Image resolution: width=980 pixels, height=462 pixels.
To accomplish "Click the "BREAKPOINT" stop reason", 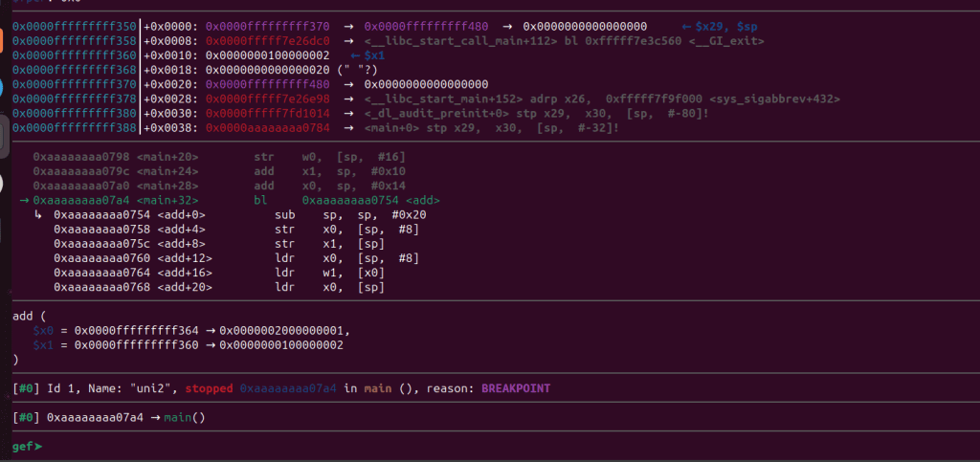I will point(516,388).
